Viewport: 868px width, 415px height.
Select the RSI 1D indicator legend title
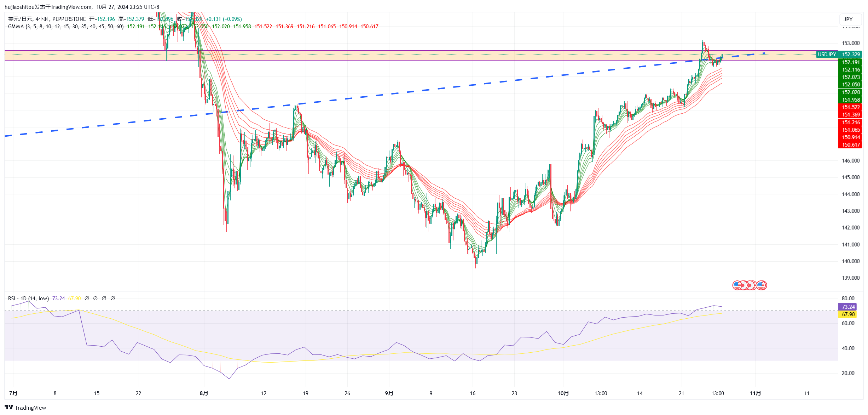pos(28,299)
